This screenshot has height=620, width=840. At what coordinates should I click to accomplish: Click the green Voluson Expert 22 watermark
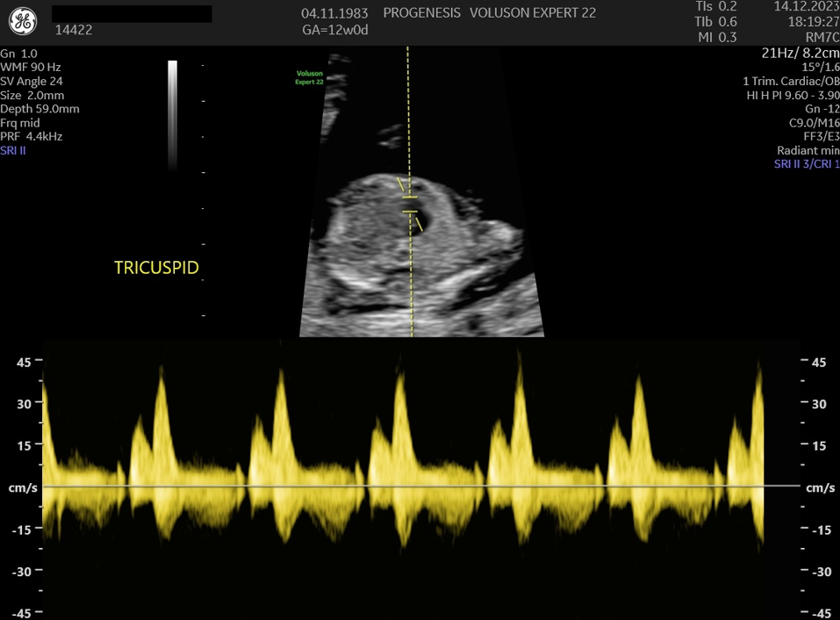(309, 78)
